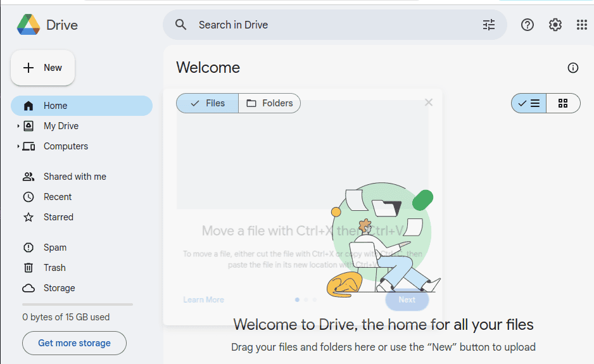594x364 pixels.
Task: Open the Settings gear
Action: [555, 25]
